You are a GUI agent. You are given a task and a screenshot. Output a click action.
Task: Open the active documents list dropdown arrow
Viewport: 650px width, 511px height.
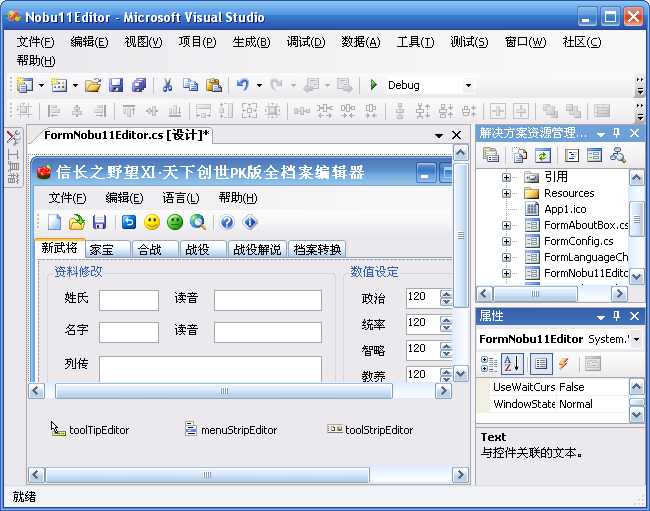tap(439, 136)
